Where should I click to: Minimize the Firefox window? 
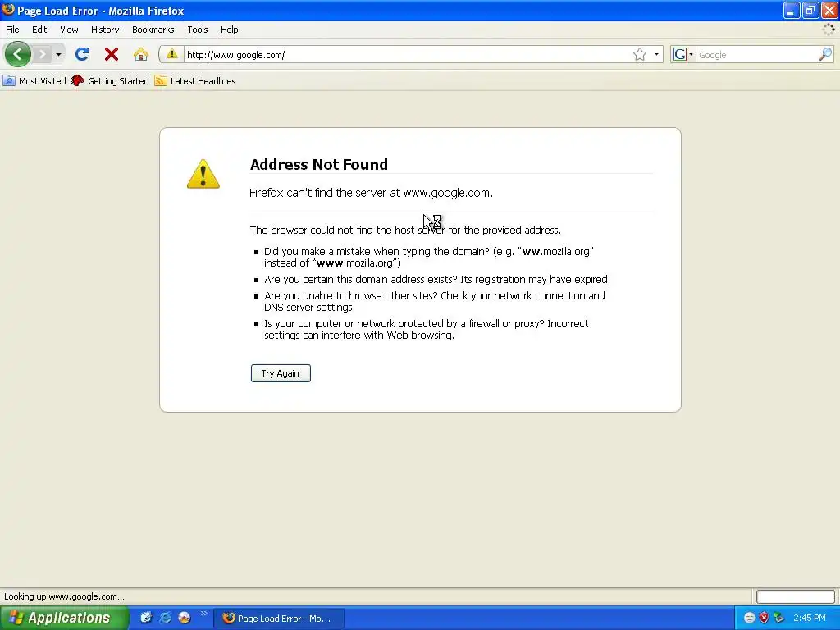[792, 10]
